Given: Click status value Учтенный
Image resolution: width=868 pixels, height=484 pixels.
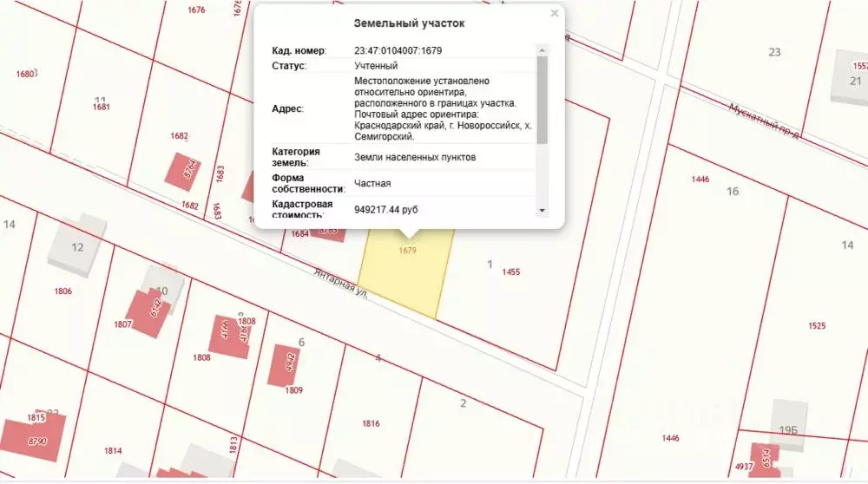Looking at the screenshot, I should 376,65.
